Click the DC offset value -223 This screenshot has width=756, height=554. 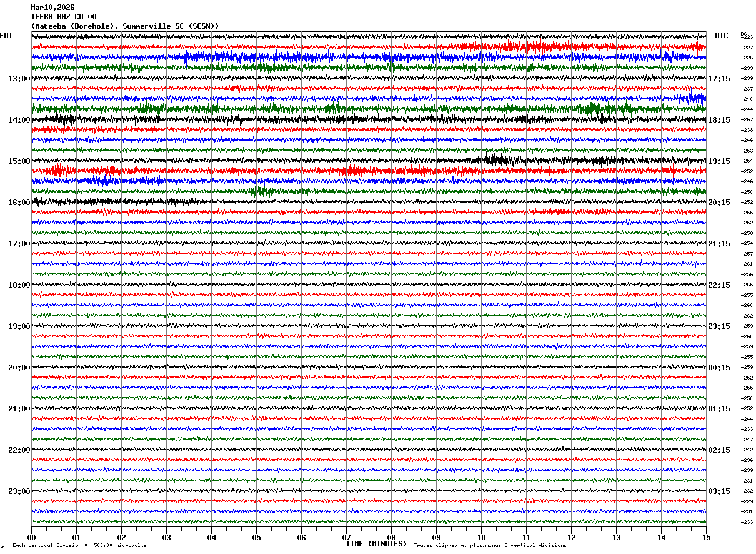tap(747, 38)
